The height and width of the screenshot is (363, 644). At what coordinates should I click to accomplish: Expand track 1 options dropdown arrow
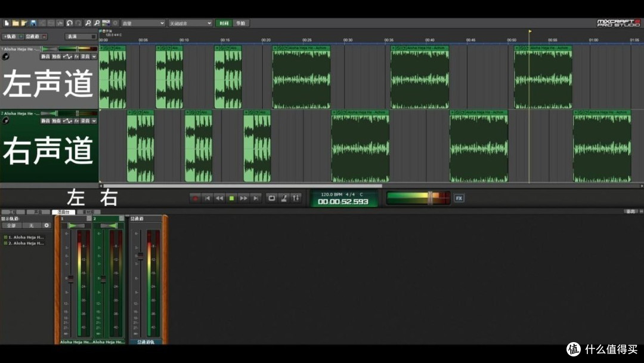[94, 56]
